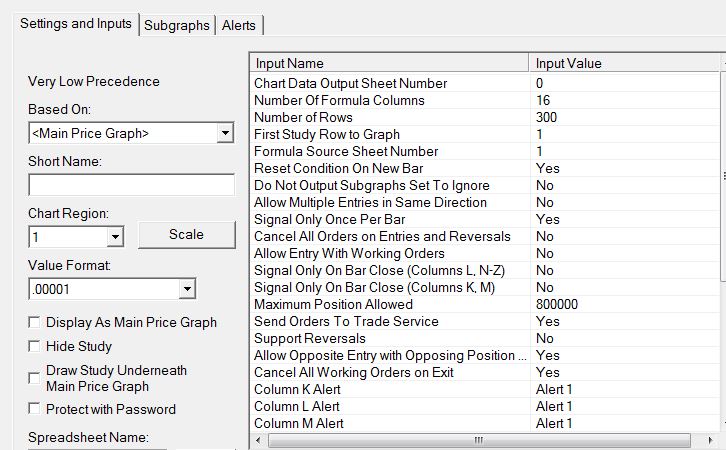Click the Input Value column header

pos(620,63)
